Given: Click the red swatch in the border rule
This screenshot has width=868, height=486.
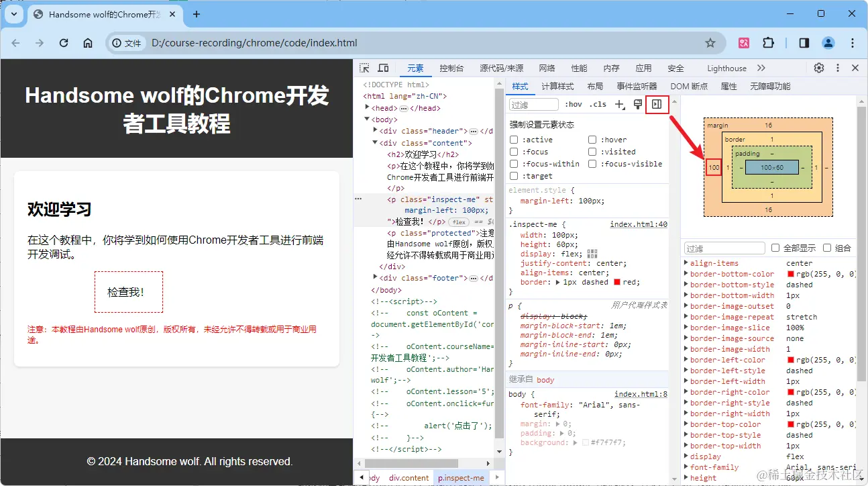Looking at the screenshot, I should 617,283.
